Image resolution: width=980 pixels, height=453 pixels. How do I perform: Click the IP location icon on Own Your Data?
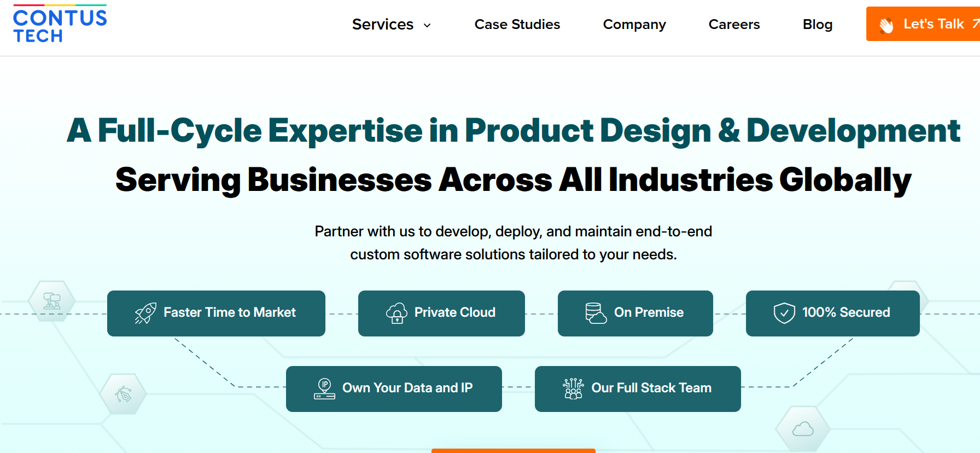point(324,388)
